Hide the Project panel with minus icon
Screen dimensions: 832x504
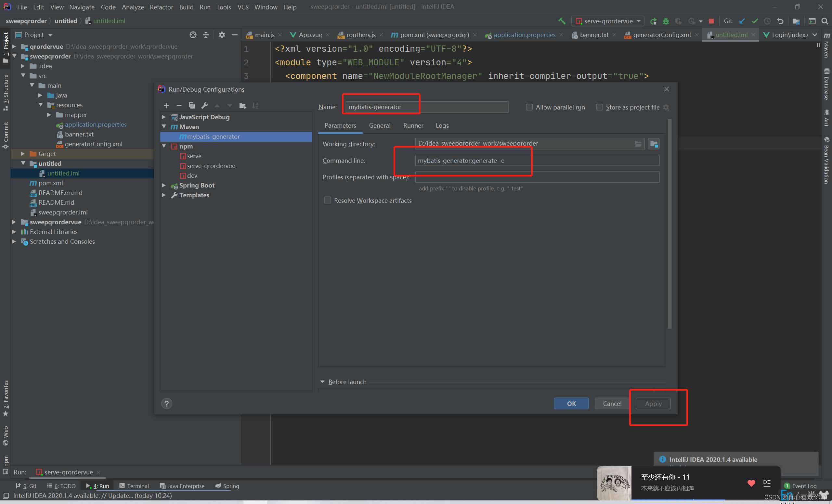tap(234, 35)
